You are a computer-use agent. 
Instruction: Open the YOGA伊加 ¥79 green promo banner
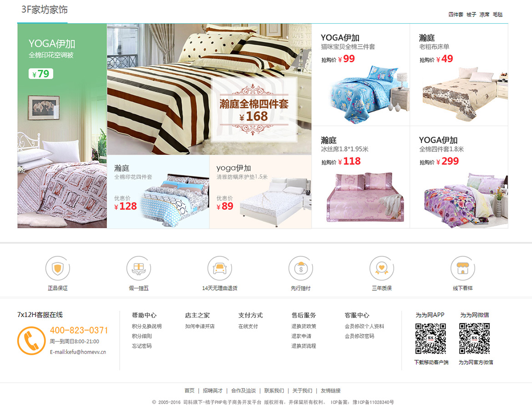tap(62, 126)
